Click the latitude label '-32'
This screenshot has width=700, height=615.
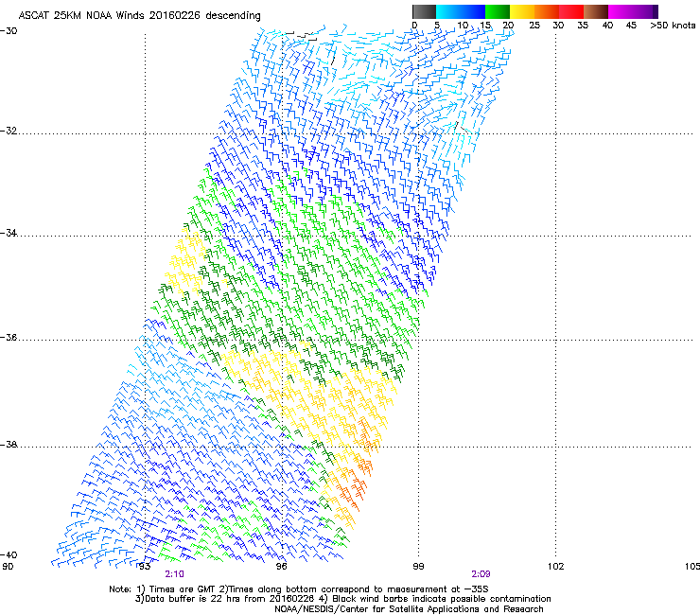tap(9, 131)
